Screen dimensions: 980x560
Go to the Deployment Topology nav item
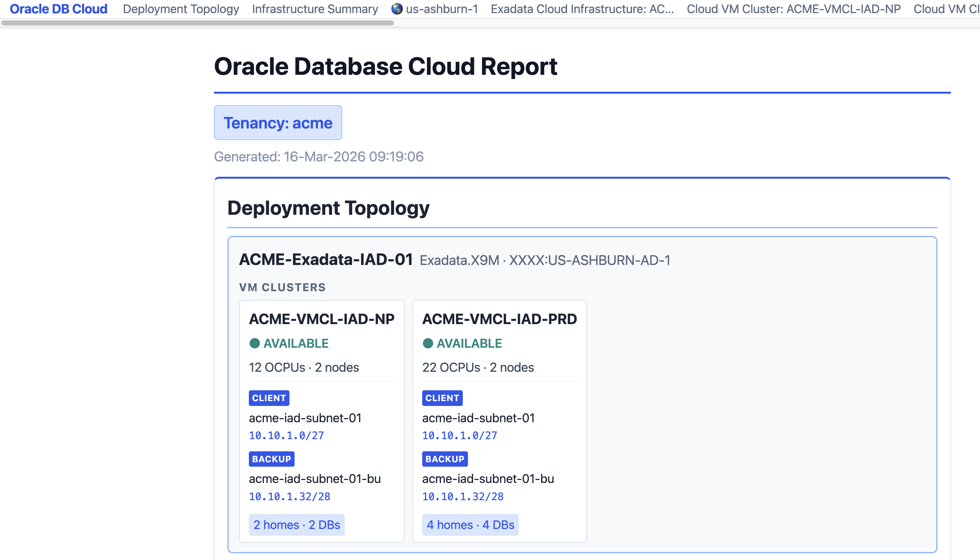click(x=181, y=9)
